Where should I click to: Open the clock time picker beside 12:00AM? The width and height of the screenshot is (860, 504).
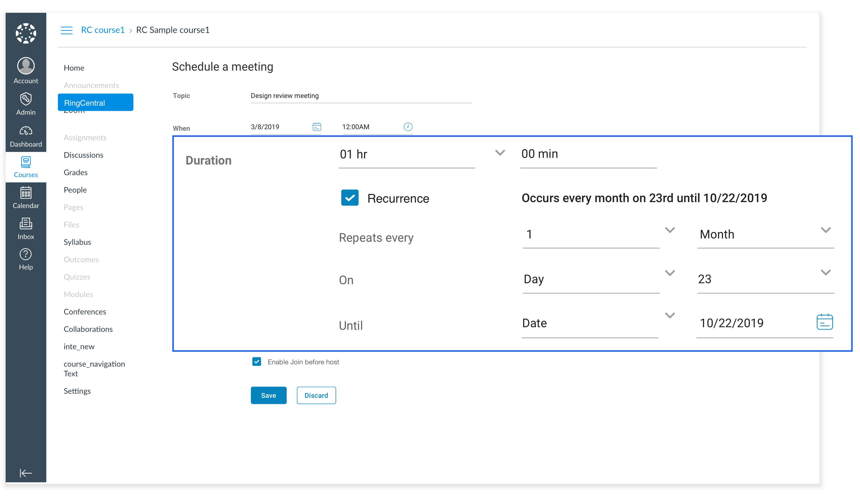click(408, 127)
